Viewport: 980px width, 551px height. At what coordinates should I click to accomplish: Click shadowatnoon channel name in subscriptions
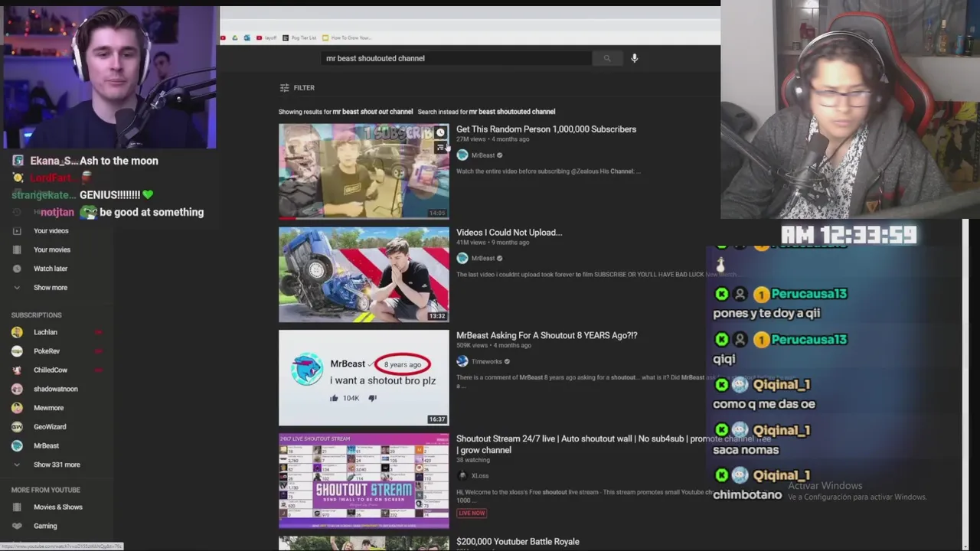coord(56,389)
